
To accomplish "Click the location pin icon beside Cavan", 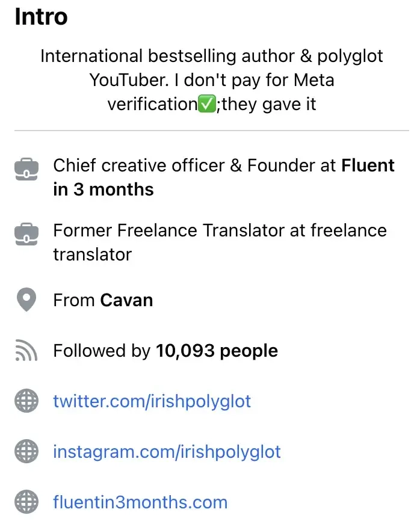I will (26, 300).
